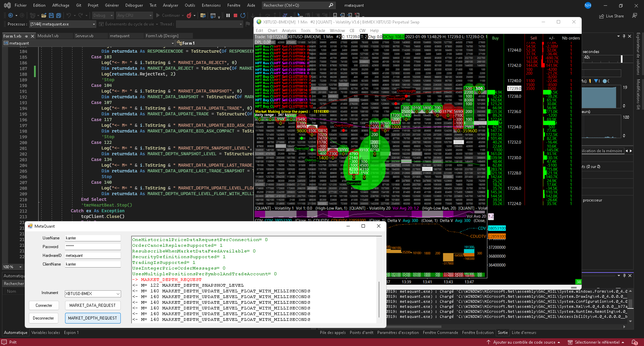Image resolution: width=644 pixels, height=346 pixels.
Task: Click the Rechercher (Ctrl+Q) search box
Action: [298, 5]
